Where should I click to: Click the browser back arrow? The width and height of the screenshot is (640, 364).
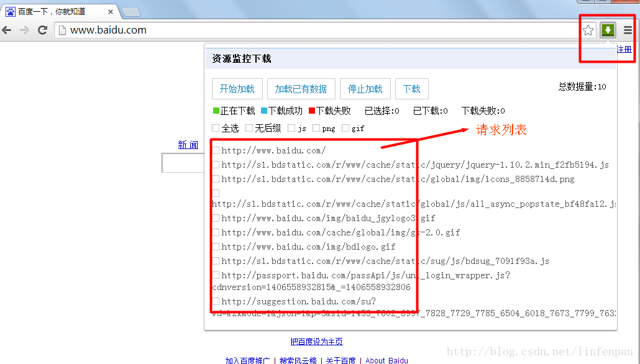7,30
